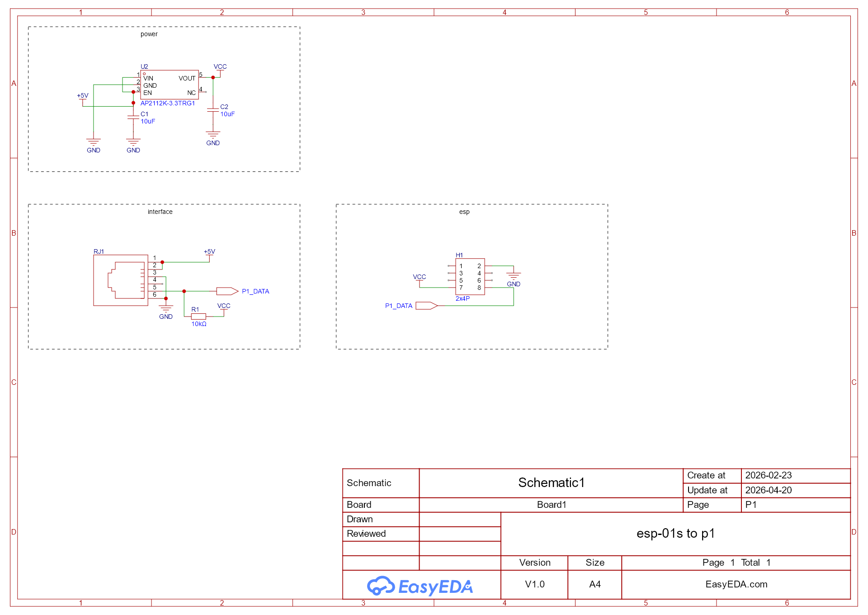Select the P1_DATA net port arrow in interface block
Image resolution: width=868 pixels, height=615 pixels.
tap(227, 291)
